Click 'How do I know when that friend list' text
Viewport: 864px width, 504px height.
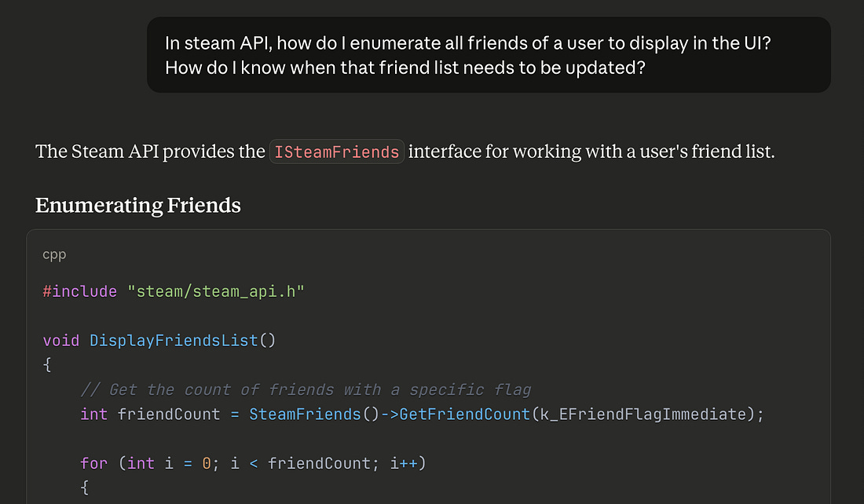tap(312, 68)
